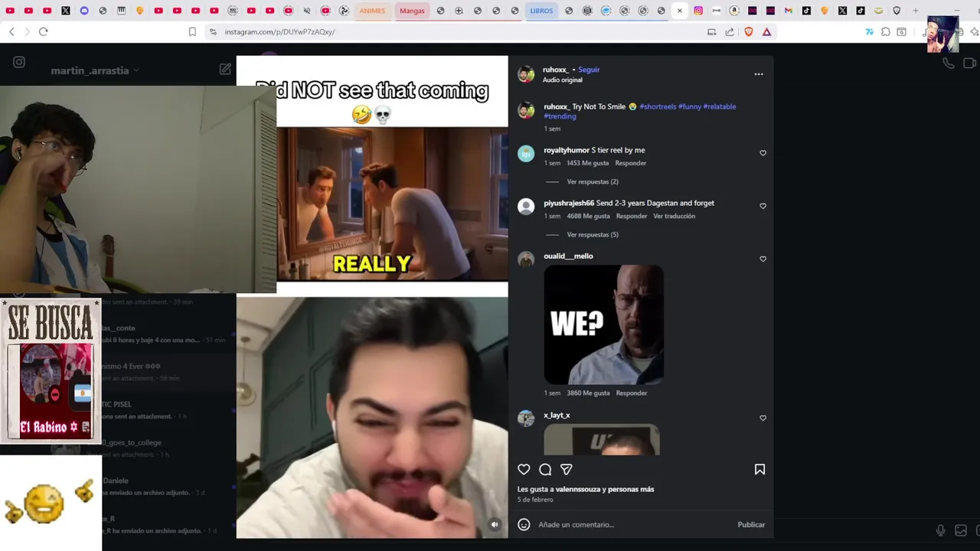This screenshot has width=980, height=551.
Task: Like x_layt_x's comment
Action: pos(763,418)
